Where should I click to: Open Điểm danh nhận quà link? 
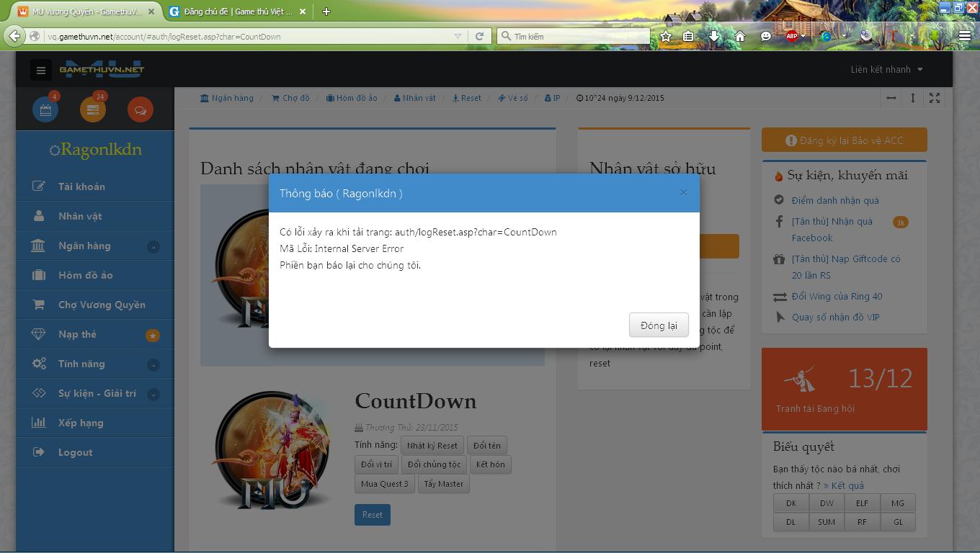[835, 200]
